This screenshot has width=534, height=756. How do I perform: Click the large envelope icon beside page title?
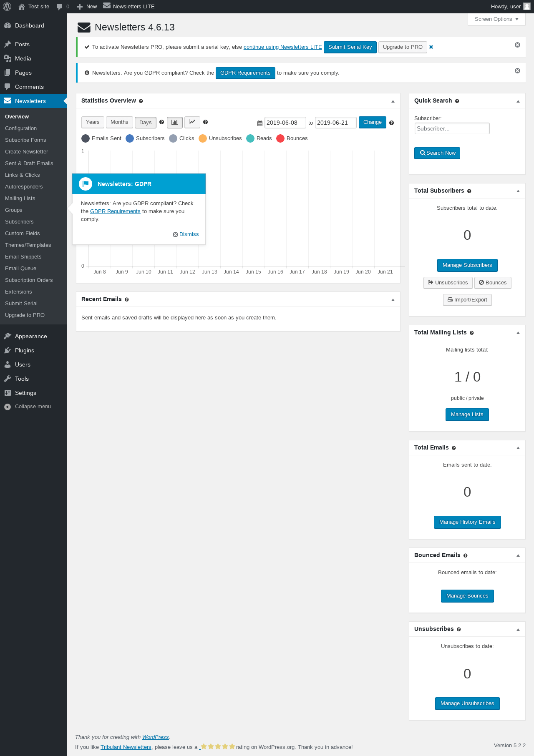(84, 28)
